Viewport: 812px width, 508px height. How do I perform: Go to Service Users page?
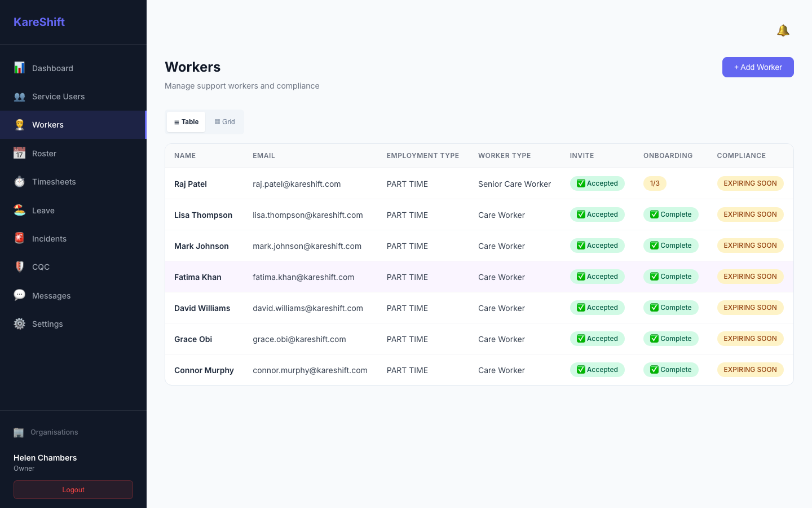(x=73, y=97)
